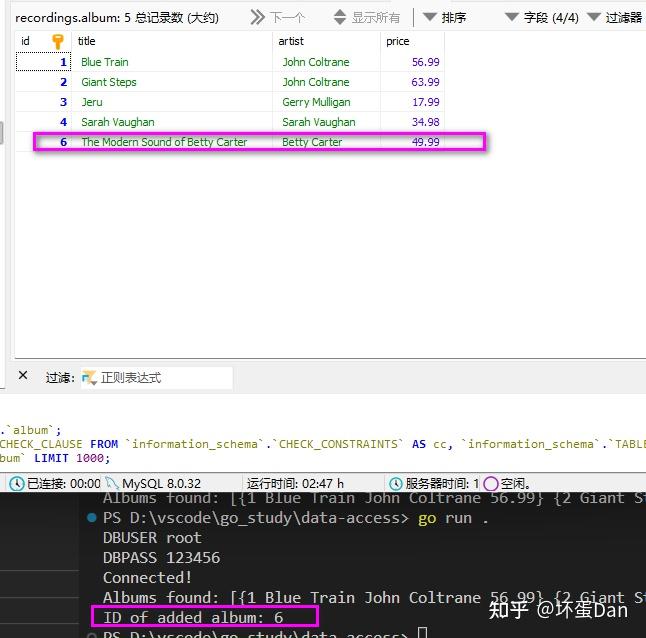Select the id cell with value 6
This screenshot has width=646, height=638.
[43, 142]
